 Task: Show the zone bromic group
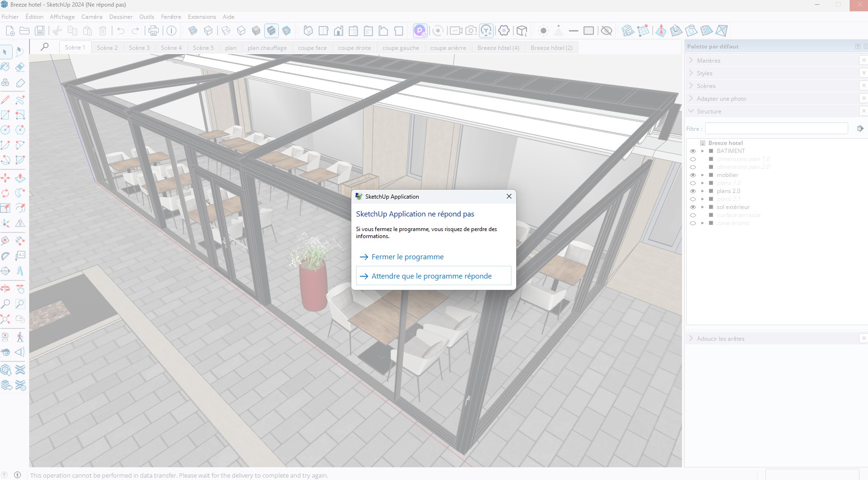[x=693, y=223]
